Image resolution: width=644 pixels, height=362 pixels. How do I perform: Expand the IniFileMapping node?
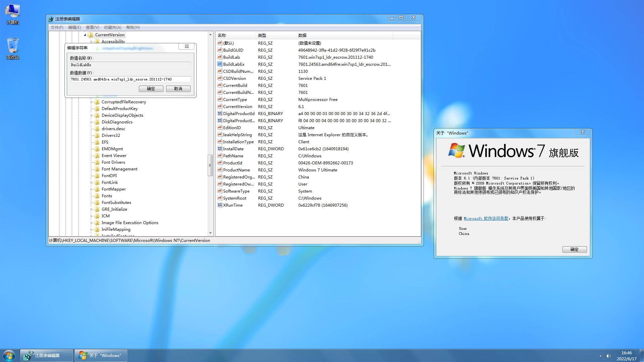tap(91, 229)
